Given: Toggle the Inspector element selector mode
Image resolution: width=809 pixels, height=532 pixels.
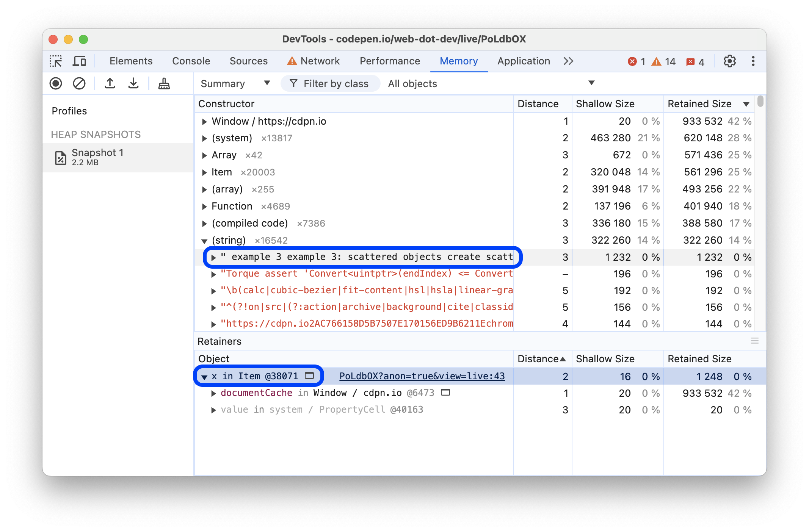Looking at the screenshot, I should point(56,61).
